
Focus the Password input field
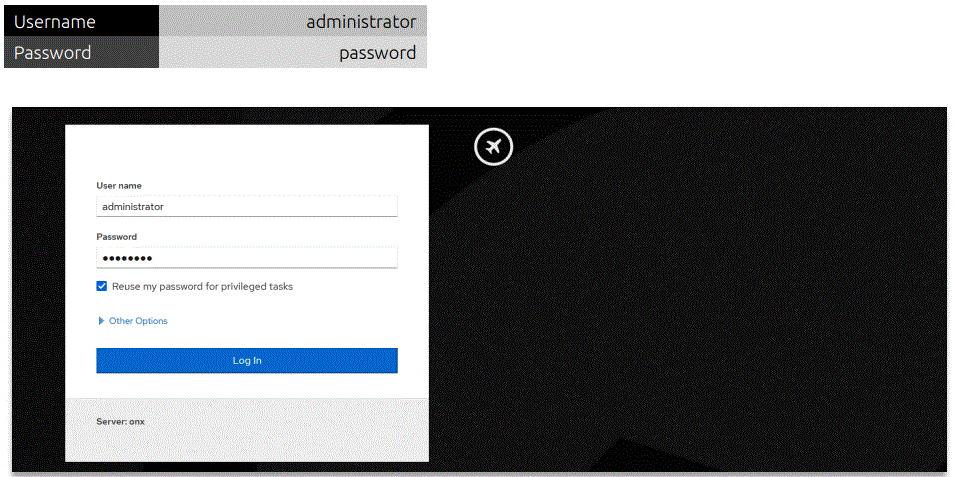coord(247,258)
